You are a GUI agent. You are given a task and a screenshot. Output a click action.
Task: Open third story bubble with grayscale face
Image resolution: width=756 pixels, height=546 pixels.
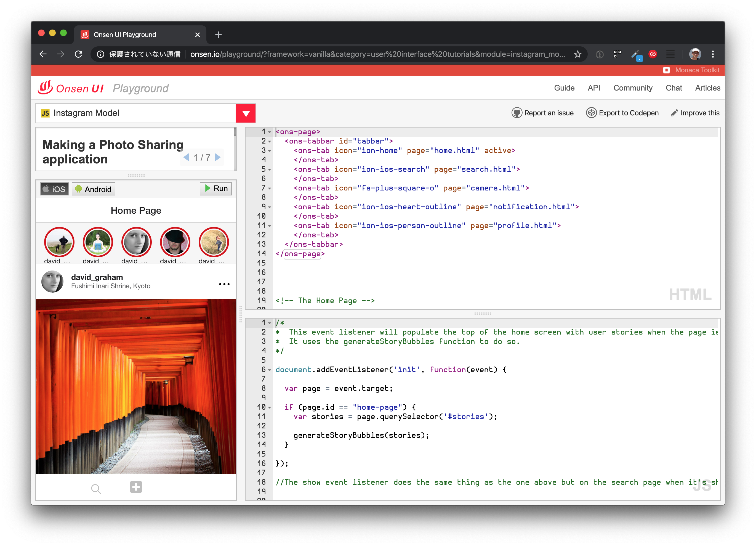pos(136,242)
